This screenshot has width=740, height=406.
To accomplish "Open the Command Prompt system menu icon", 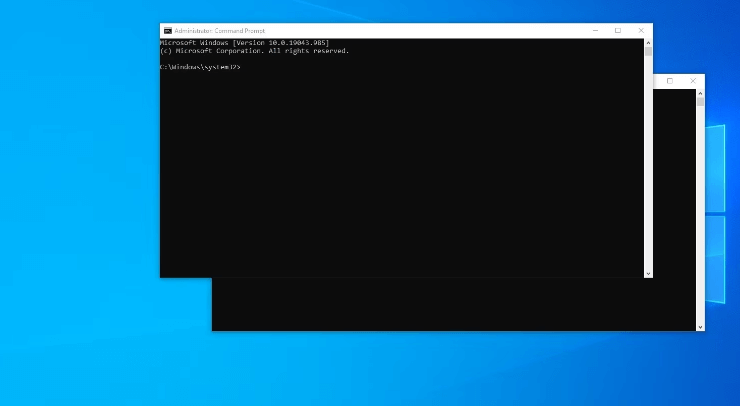I will (x=167, y=31).
